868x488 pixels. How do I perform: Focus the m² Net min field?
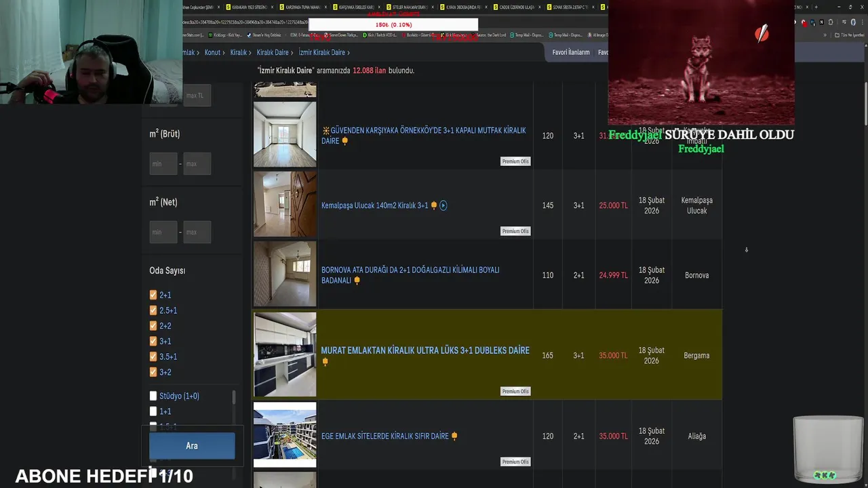point(163,232)
